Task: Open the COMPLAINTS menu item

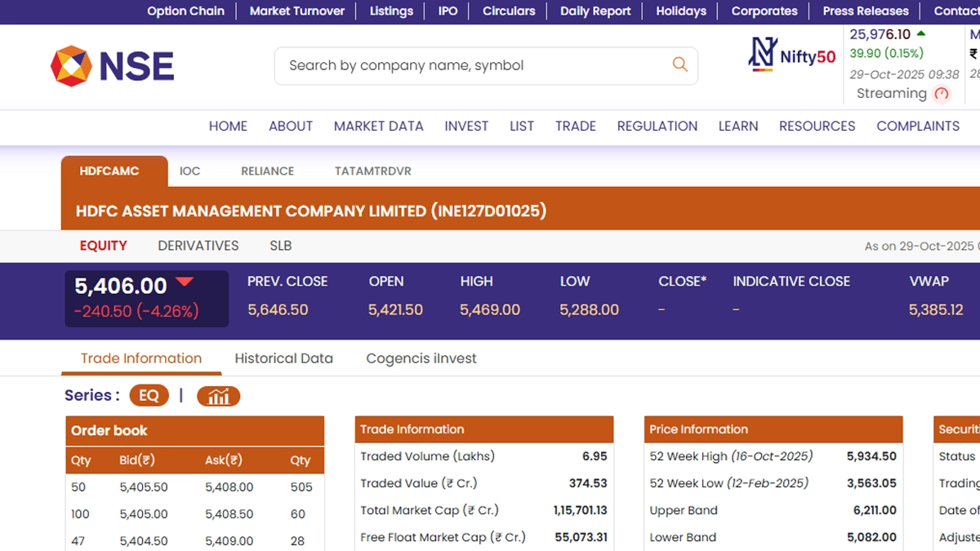Action: click(x=917, y=126)
